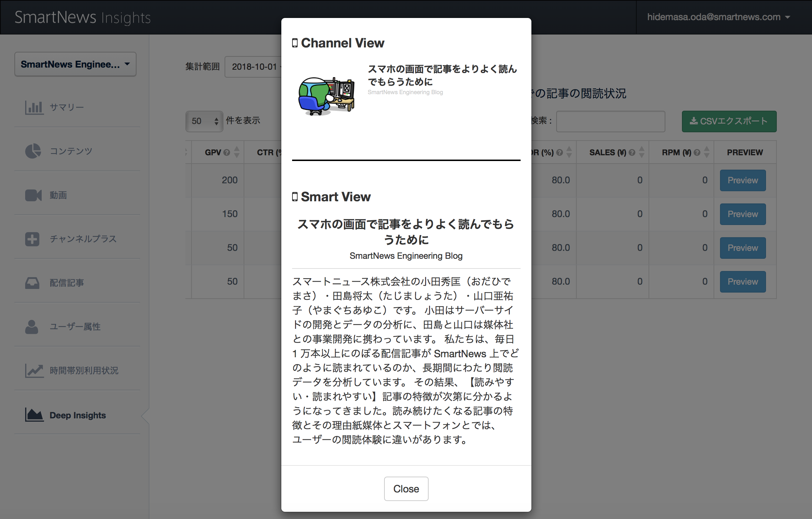Click the GPV help question mark icon
This screenshot has height=519, width=812.
[x=227, y=152]
